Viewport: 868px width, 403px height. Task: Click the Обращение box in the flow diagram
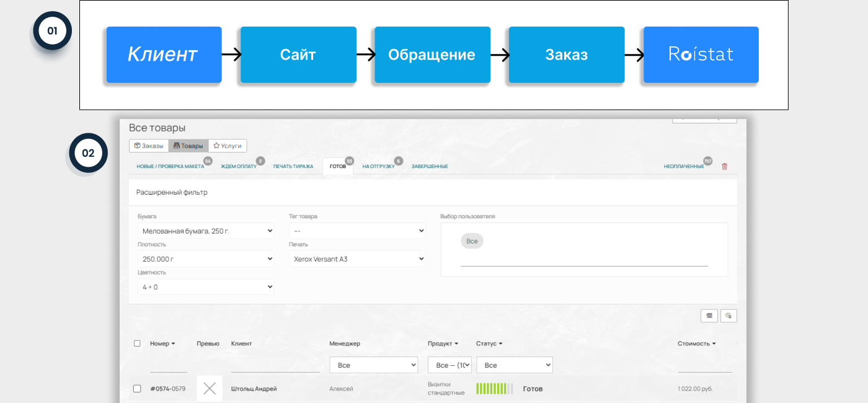[x=432, y=55]
